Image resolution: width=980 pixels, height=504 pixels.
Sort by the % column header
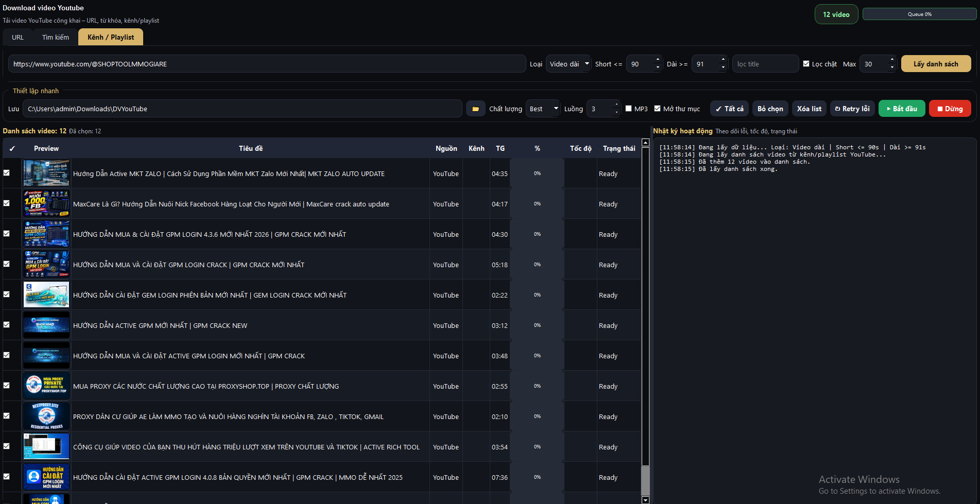tap(537, 148)
